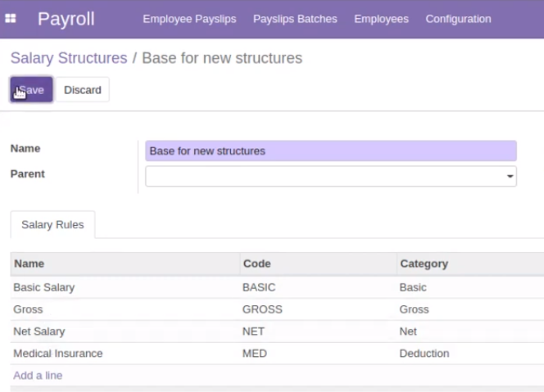
Task: Open the Employee Payslips menu
Action: [x=189, y=19]
